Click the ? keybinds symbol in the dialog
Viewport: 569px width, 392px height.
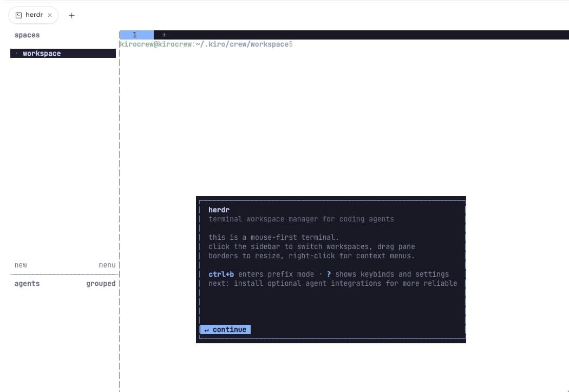[x=329, y=274]
